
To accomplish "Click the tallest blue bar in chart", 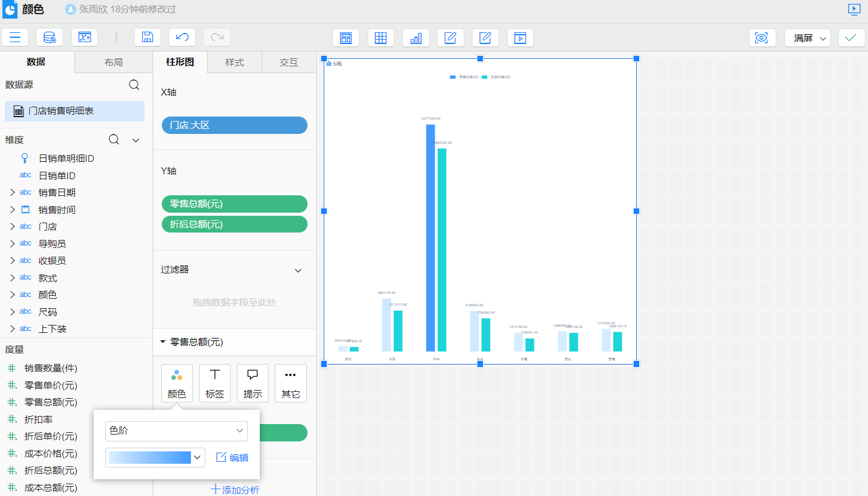I will pos(430,238).
